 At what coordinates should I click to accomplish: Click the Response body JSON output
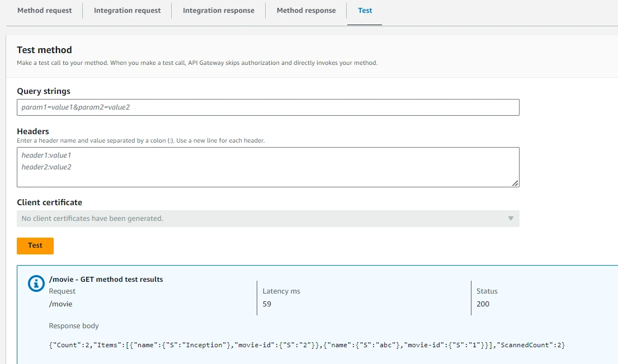click(x=306, y=345)
